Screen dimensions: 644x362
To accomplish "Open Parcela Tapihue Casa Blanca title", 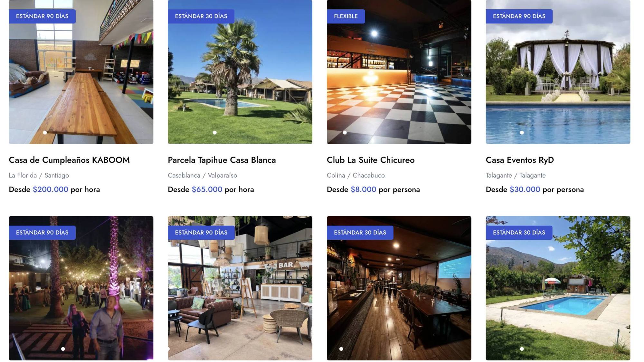I will point(222,160).
